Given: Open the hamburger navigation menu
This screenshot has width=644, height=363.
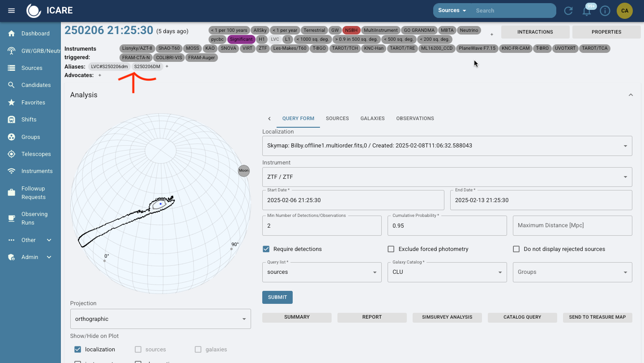Looking at the screenshot, I should click(12, 11).
